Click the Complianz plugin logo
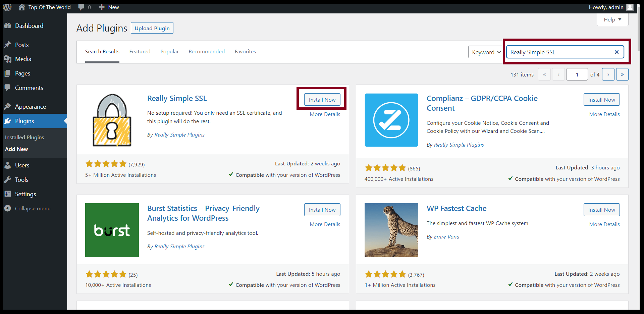 pos(391,120)
